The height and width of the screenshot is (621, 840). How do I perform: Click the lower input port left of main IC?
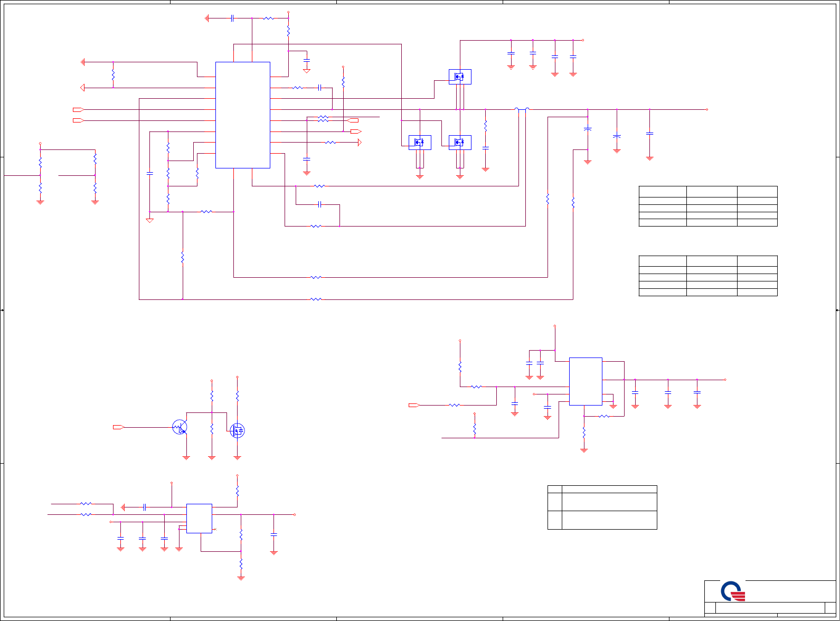(79, 120)
